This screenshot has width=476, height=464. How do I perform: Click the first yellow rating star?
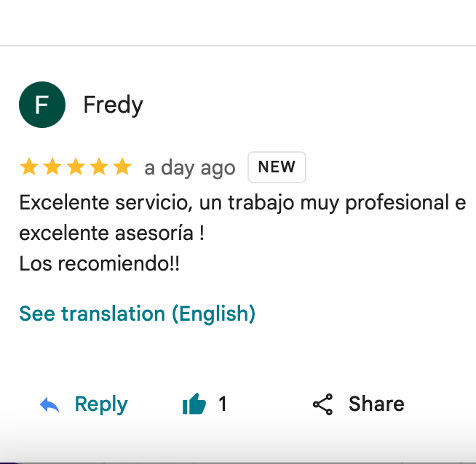(29, 167)
